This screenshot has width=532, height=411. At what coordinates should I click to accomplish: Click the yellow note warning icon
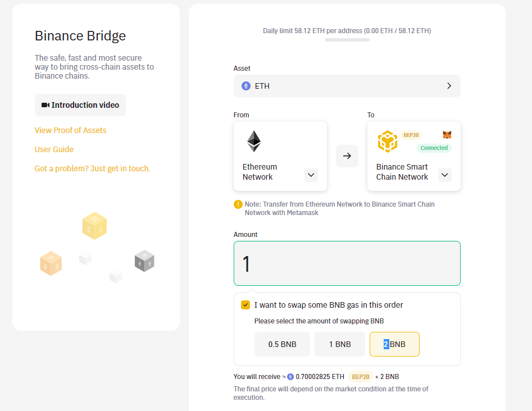point(238,204)
